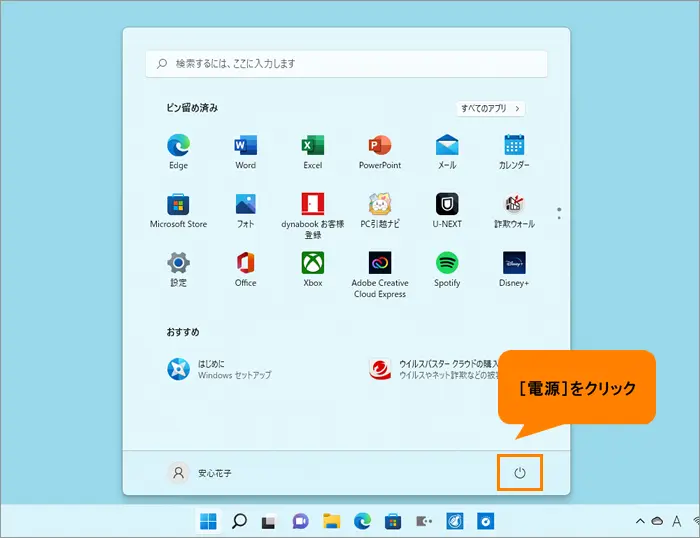Open dynabook お客様登録 app

(x=312, y=216)
